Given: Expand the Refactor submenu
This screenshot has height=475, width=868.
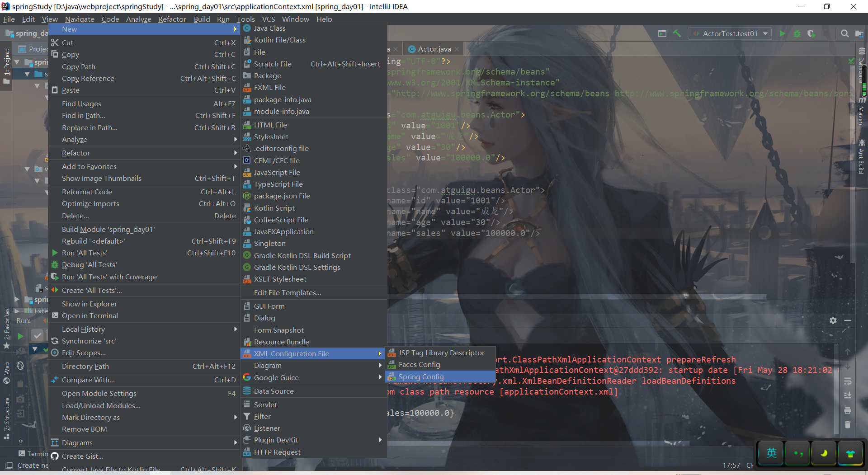Looking at the screenshot, I should coord(144,153).
